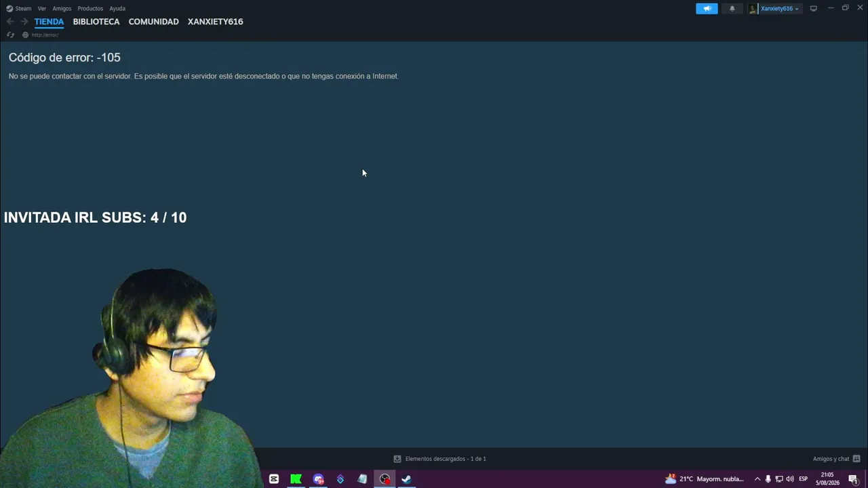Open the Steam menu
Viewport: 868px width, 488px height.
click(23, 9)
